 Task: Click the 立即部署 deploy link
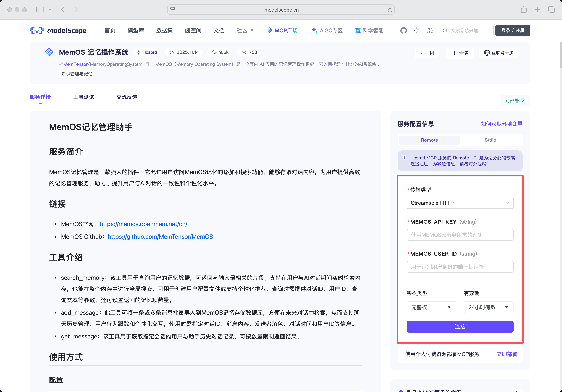coord(506,354)
